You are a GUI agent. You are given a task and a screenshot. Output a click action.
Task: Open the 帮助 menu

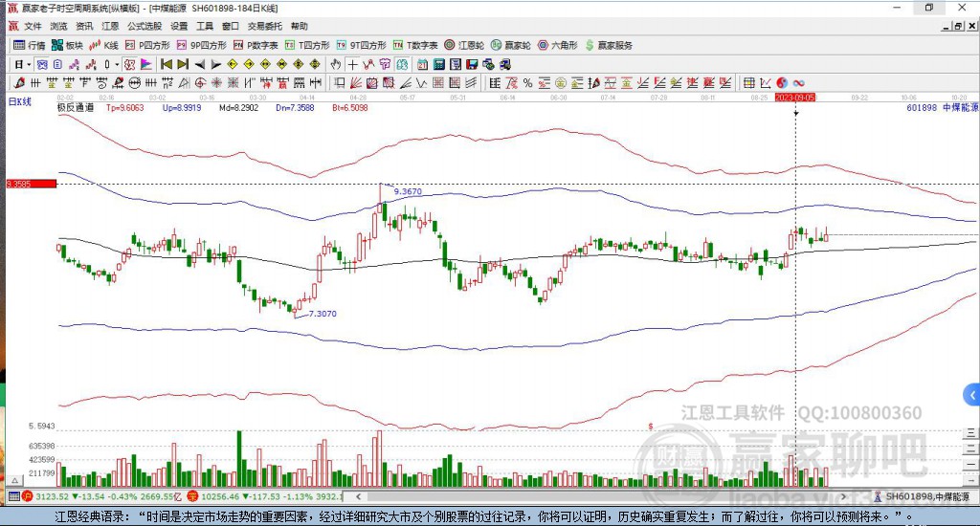pos(300,26)
